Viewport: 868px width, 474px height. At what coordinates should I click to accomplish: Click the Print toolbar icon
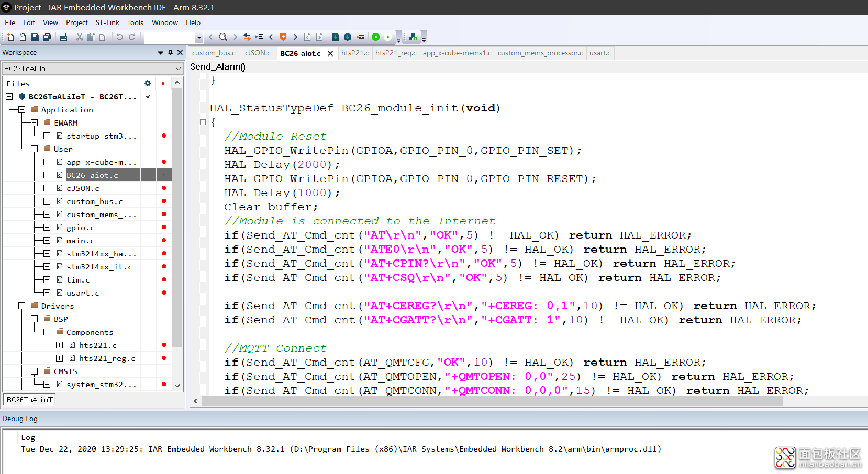tap(63, 37)
